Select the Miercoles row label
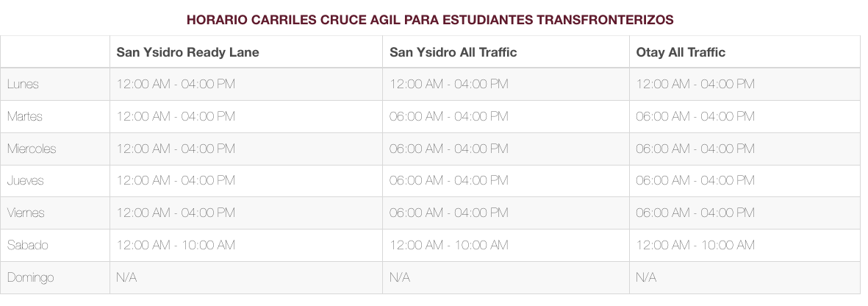Viewport: 868px width, 306px height. point(32,149)
